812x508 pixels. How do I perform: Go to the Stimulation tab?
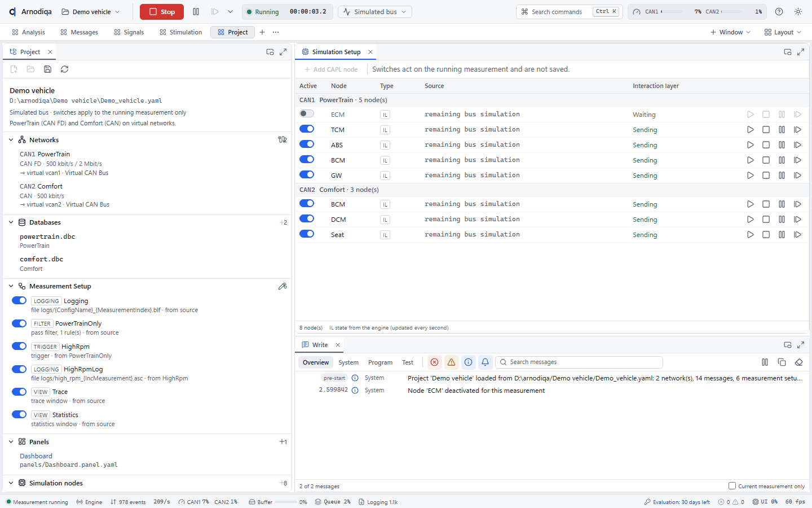point(180,32)
